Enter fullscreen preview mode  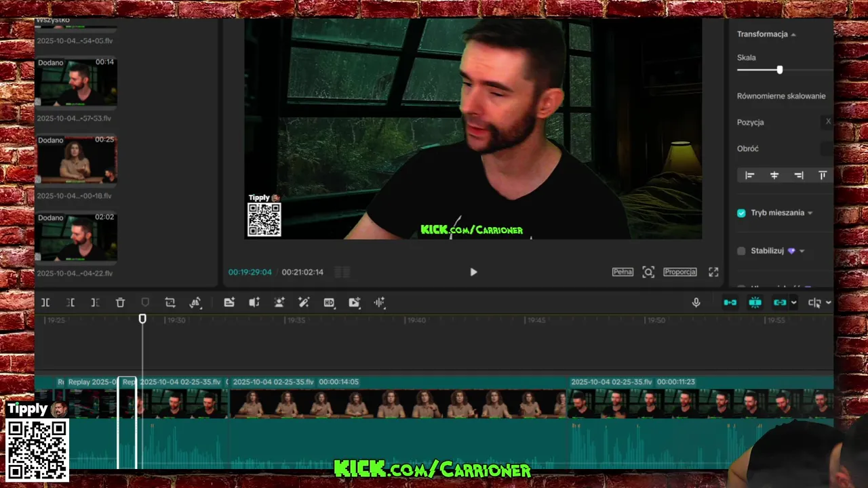coord(713,272)
